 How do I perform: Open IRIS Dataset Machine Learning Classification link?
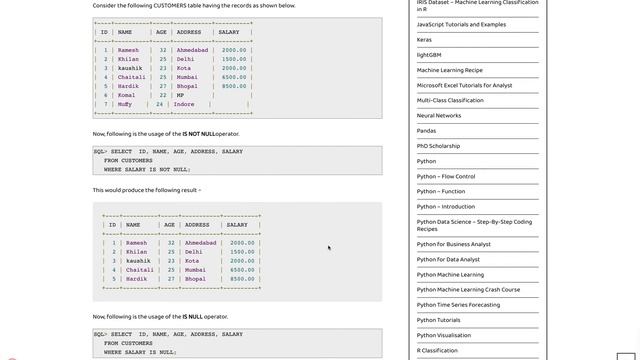[x=478, y=5]
